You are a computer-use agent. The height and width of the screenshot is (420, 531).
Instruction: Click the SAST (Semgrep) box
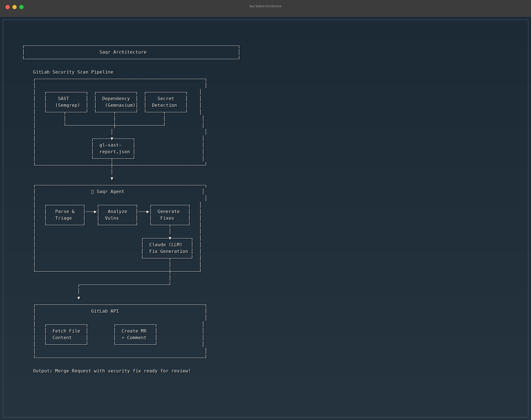pyautogui.click(x=66, y=102)
